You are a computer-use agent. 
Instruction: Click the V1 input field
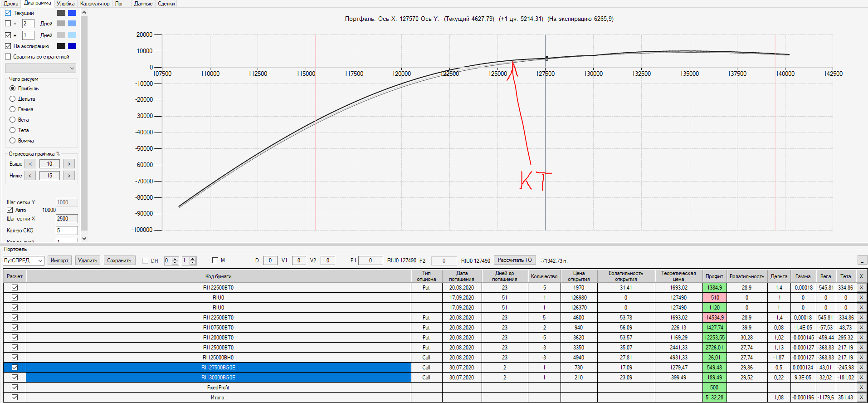(x=299, y=260)
